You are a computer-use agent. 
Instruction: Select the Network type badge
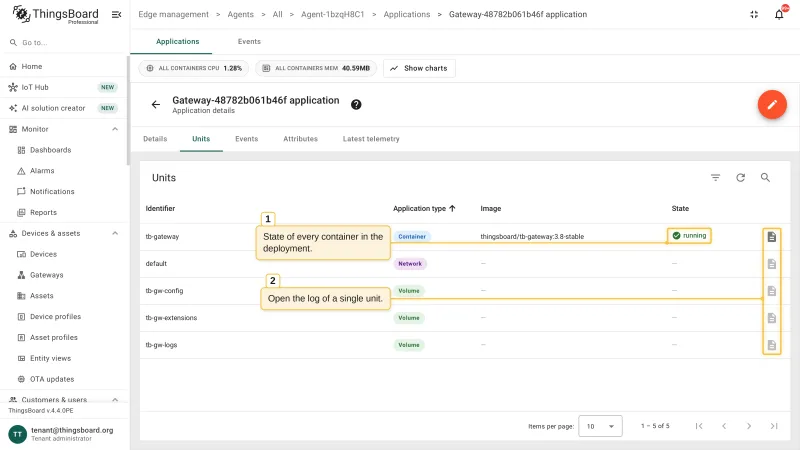[x=410, y=264]
